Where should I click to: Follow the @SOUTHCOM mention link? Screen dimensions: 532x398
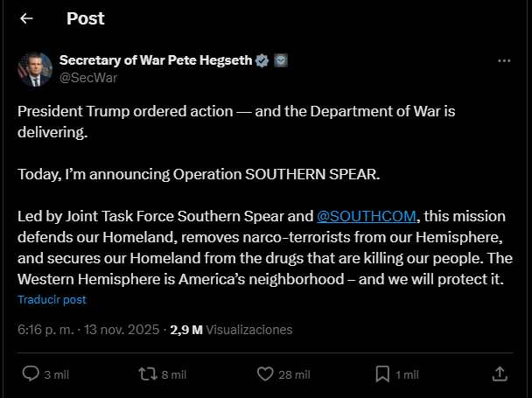[367, 216]
